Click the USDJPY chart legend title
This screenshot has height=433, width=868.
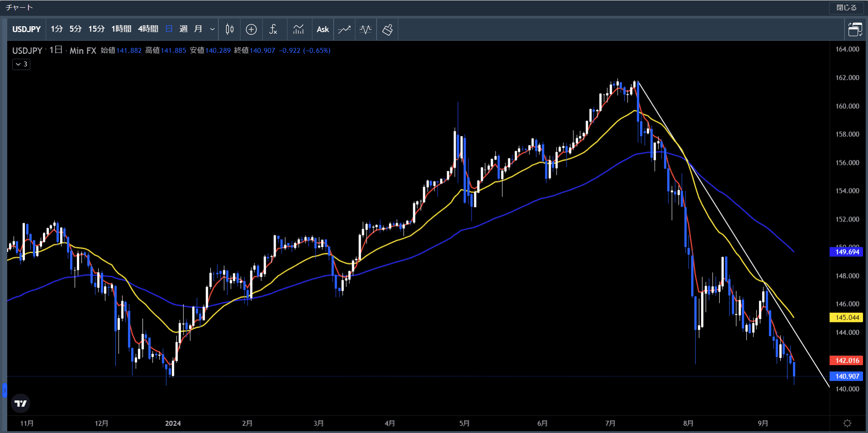click(27, 51)
